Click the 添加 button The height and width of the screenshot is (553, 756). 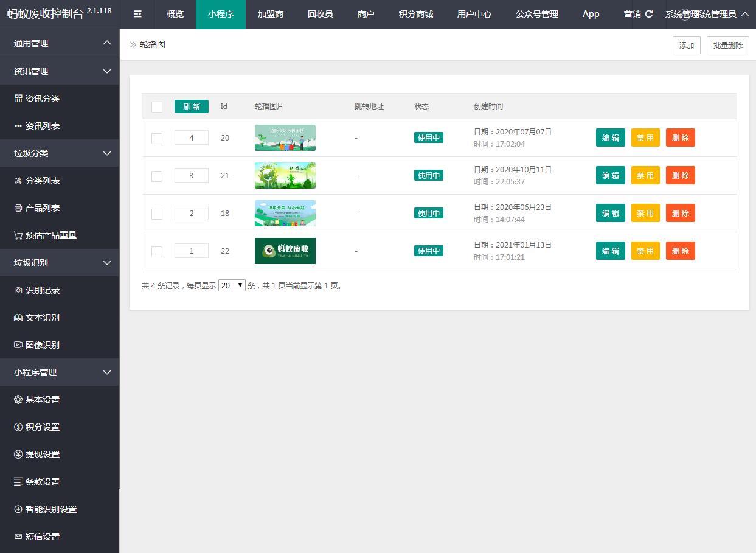point(687,45)
